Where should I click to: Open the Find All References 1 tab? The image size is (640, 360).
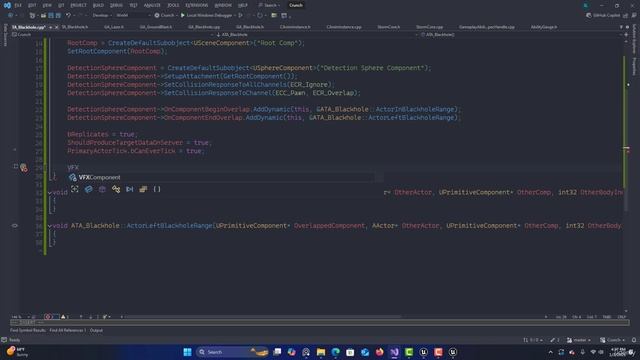click(x=67, y=330)
